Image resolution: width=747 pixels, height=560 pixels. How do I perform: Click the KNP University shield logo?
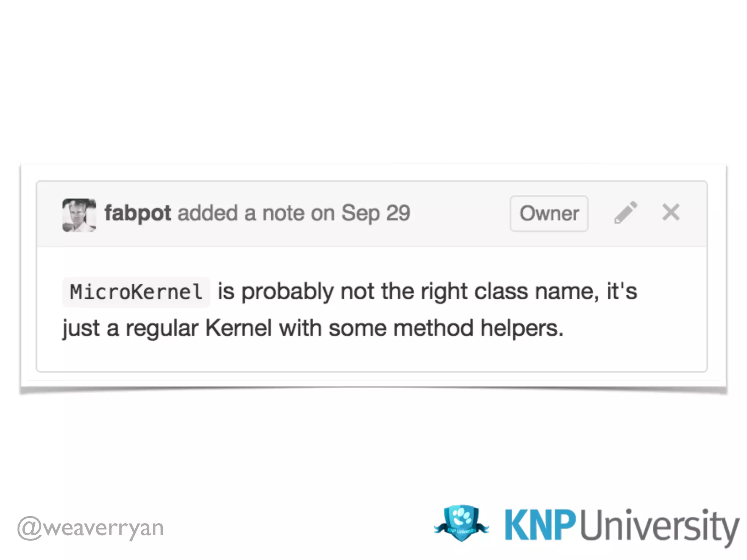coord(461,523)
